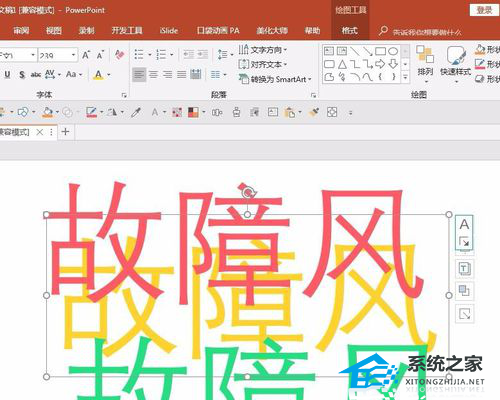The height and width of the screenshot is (400, 500).
Task: Open the font dialog launcher in 字体
Action: click(124, 95)
